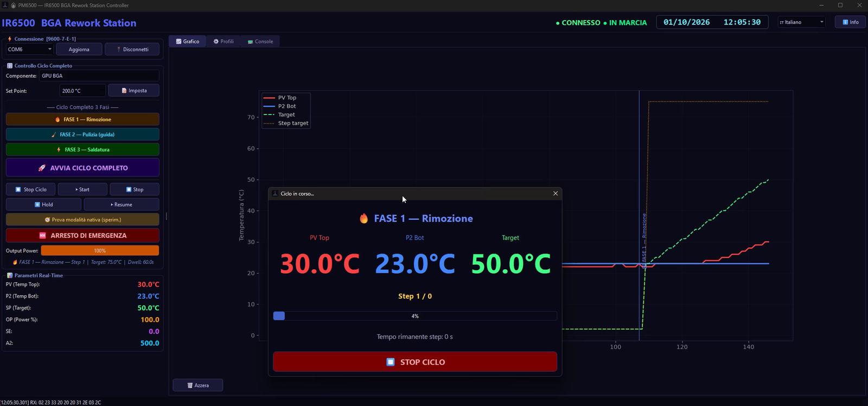This screenshot has width=868, height=406.
Task: Click the RX log line in status bar
Action: pyautogui.click(x=51, y=402)
